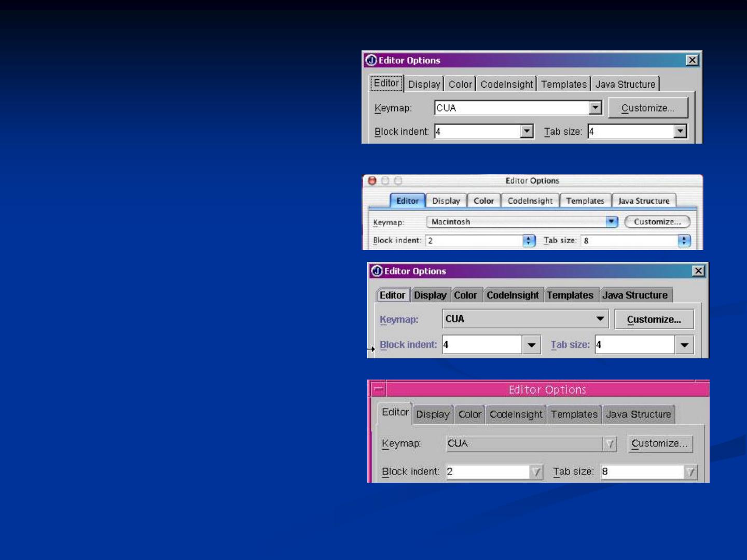Close the Metal-style bold Editor Options dialog

click(x=698, y=271)
